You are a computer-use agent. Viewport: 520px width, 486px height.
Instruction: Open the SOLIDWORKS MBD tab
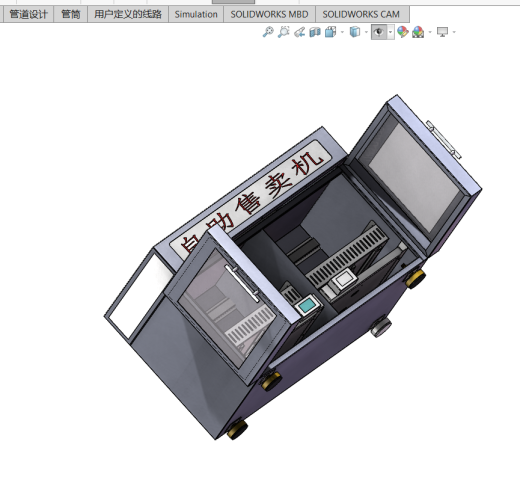(269, 14)
